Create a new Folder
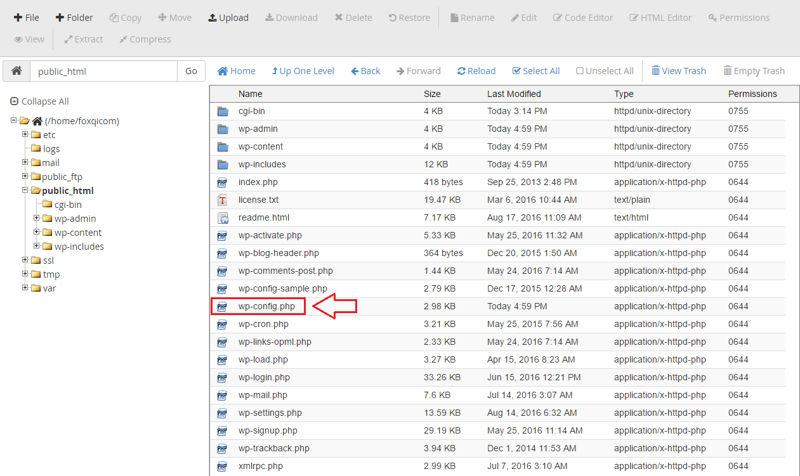This screenshot has height=476, width=800. (x=74, y=17)
